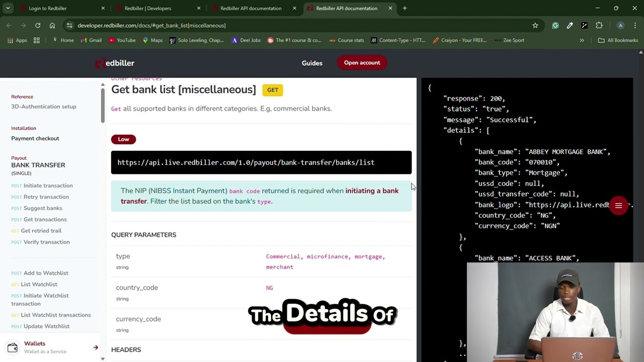Open a new browser tab with the plus
This screenshot has height=362, width=644.
(405, 8)
